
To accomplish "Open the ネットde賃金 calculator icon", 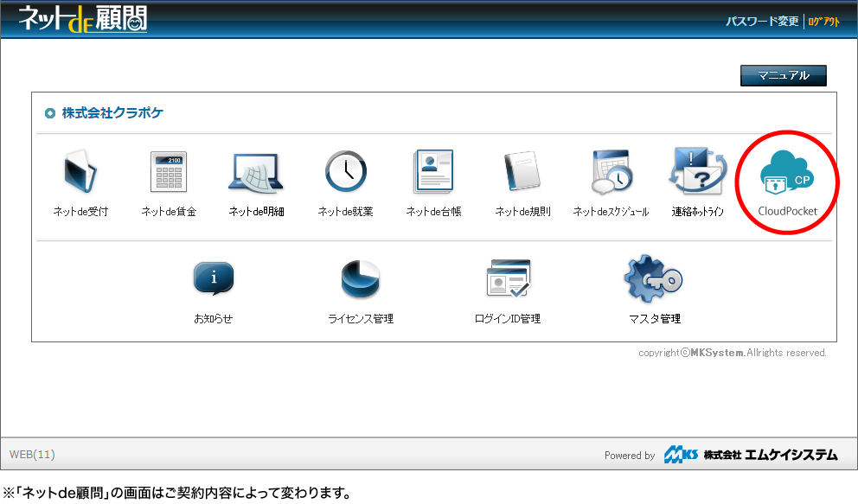I will point(169,172).
